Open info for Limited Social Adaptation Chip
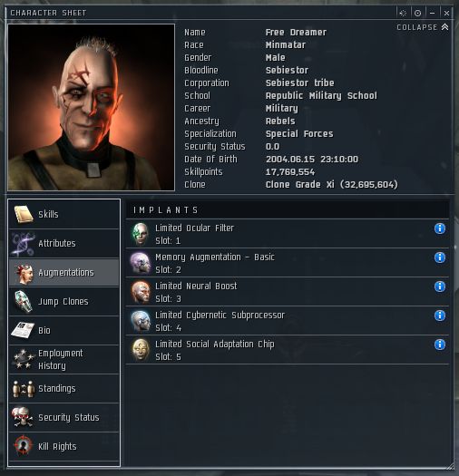Image resolution: width=459 pixels, height=476 pixels. (440, 345)
